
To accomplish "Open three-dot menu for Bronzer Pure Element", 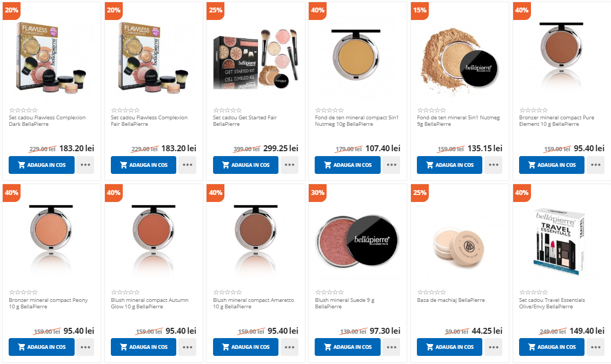I will click(595, 165).
